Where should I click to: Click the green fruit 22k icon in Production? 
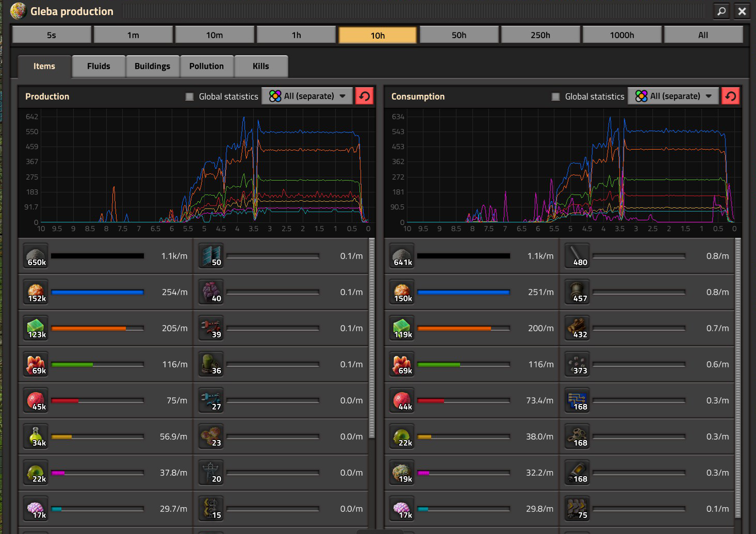(36, 473)
